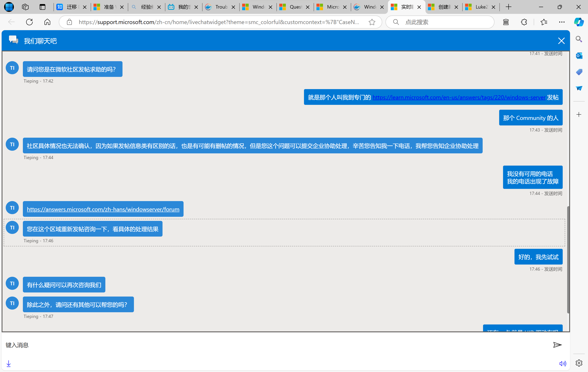Click the message 除此之外,请问还有其他可以帮您的吗?
The image size is (588, 372).
[x=78, y=304]
